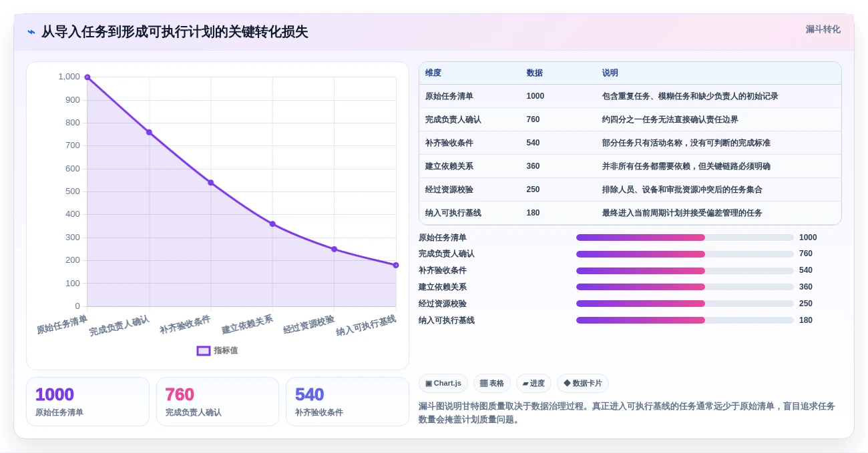Click table value 760

tap(533, 119)
